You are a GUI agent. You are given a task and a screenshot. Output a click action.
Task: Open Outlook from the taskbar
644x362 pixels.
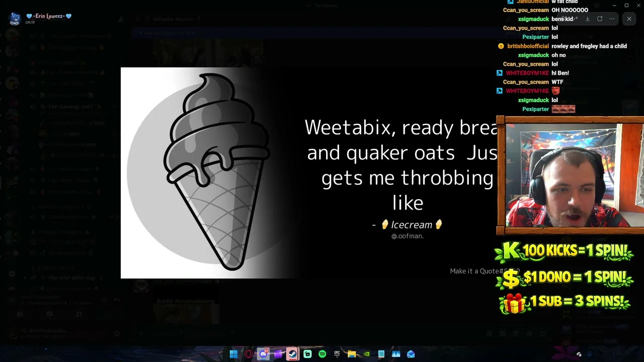coord(411,354)
